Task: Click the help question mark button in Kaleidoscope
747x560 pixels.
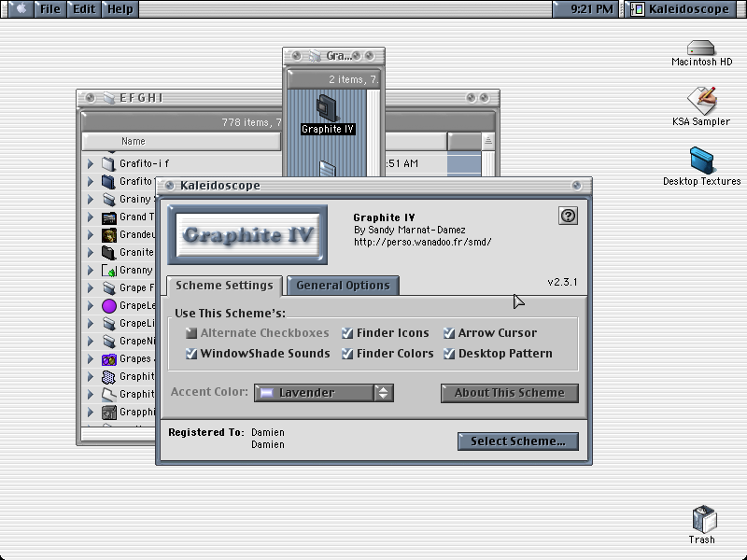Action: pos(568,216)
